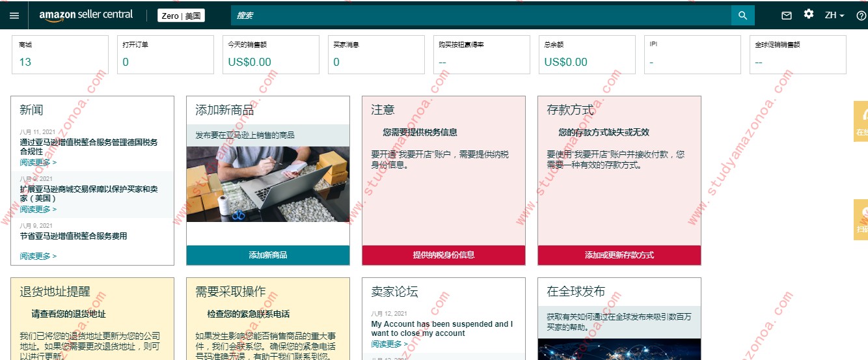Click the 卖家论坛 card title
Viewport: 868px width, 360px height.
pos(394,292)
